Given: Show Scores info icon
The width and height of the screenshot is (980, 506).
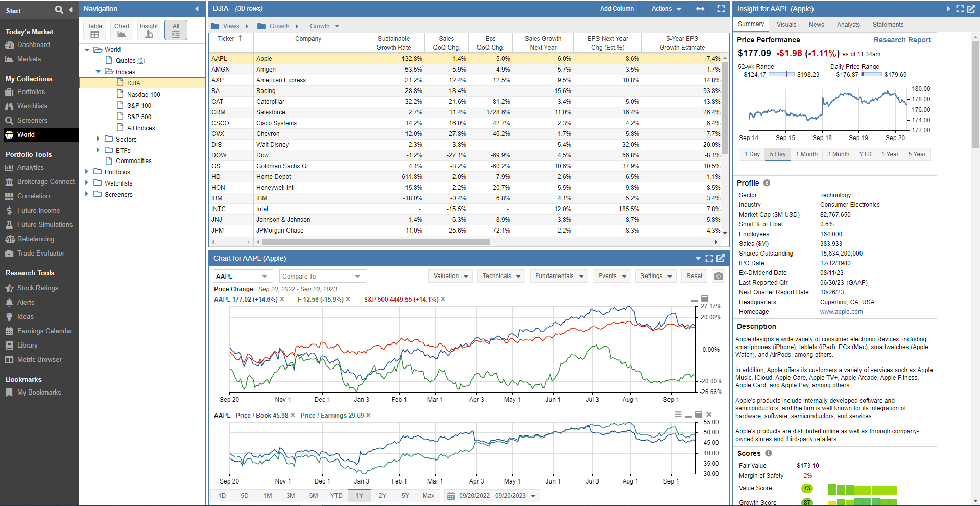Looking at the screenshot, I should pos(769,453).
